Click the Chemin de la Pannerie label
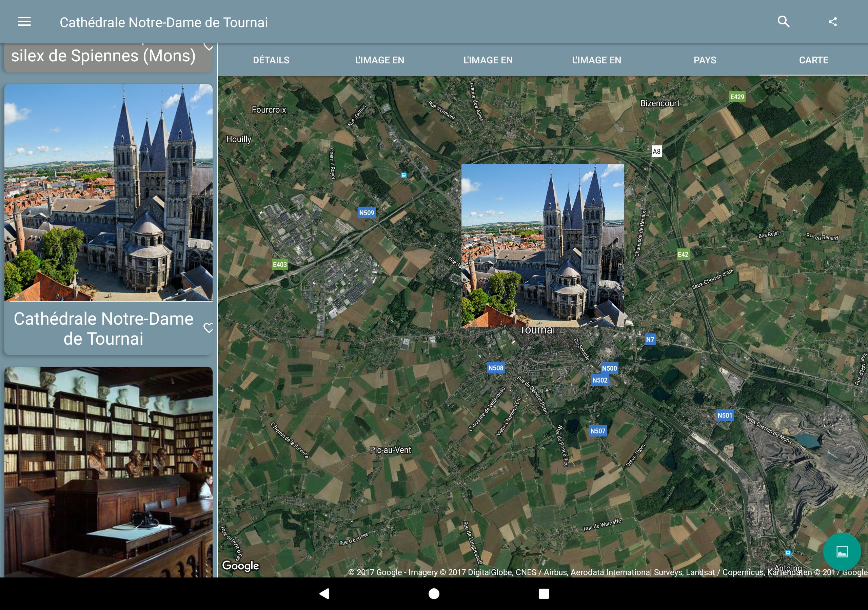The image size is (868, 610). tap(290, 440)
